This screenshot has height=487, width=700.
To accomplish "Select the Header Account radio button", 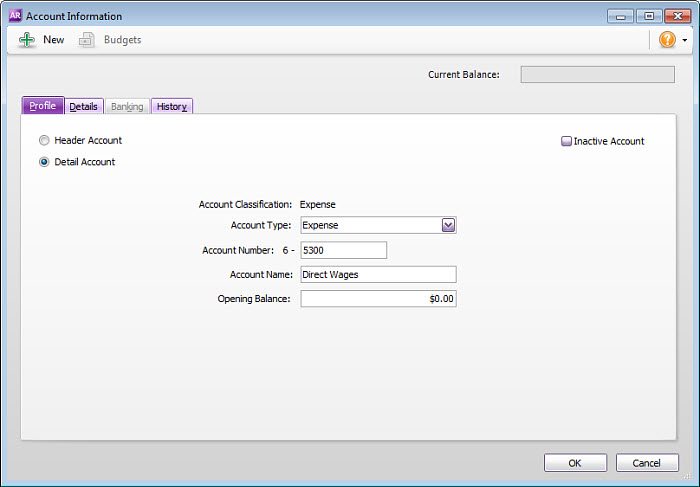I will [44, 141].
